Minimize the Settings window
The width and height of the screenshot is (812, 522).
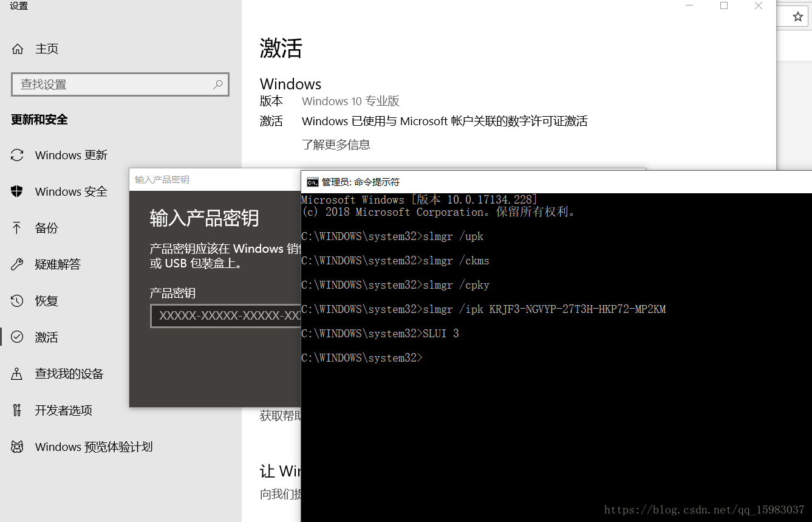pos(689,6)
